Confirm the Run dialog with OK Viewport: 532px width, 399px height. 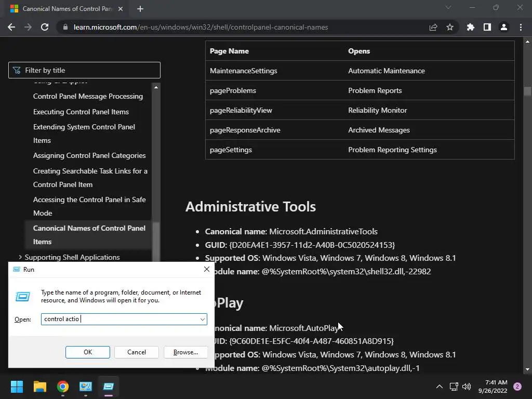point(87,352)
